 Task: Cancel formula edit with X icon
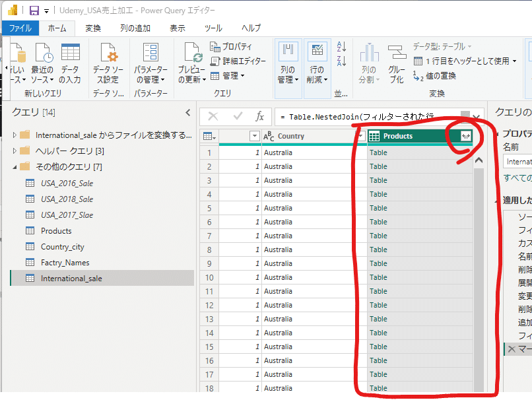click(x=213, y=117)
